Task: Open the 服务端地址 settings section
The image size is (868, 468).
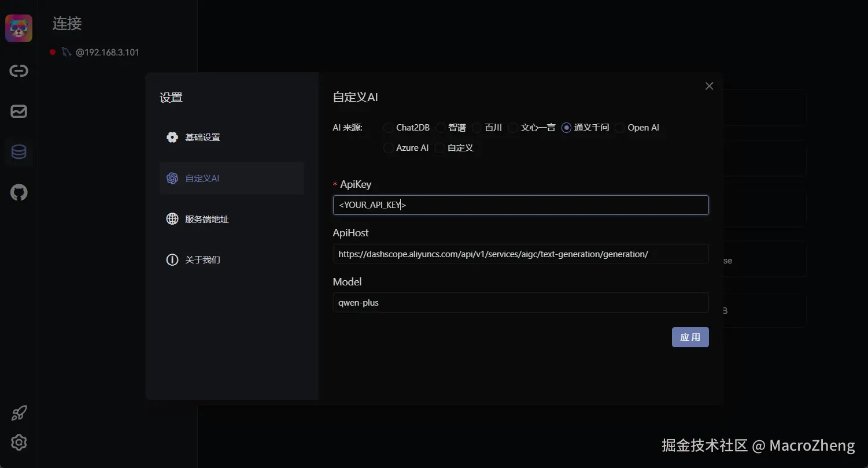Action: tap(232, 219)
